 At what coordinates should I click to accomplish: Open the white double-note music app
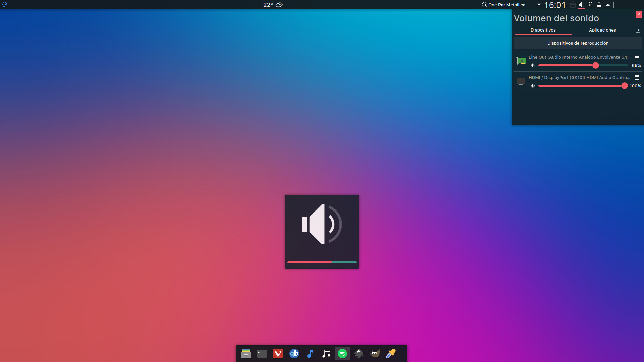(326, 354)
